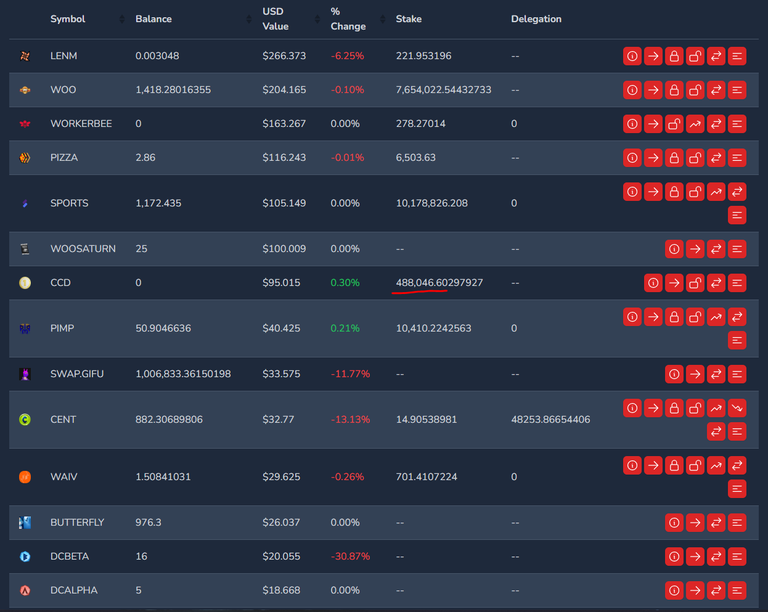Trade WAIV with the swap-arrows icon
Screen dimensions: 768x612
tap(737, 465)
